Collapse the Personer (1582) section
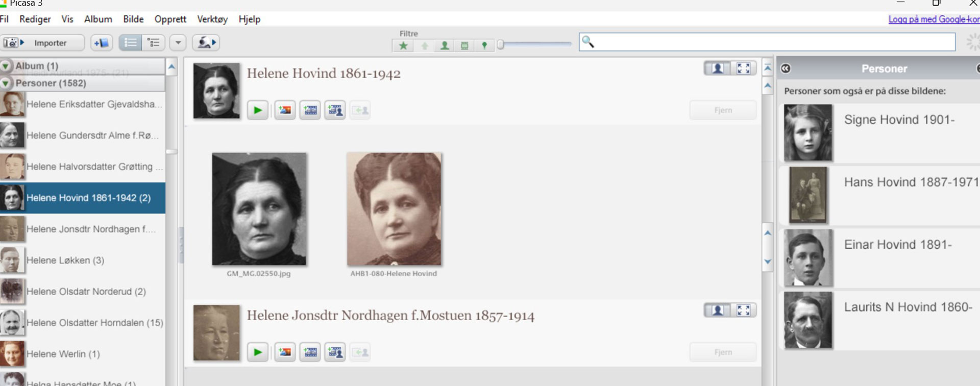 pos(6,83)
